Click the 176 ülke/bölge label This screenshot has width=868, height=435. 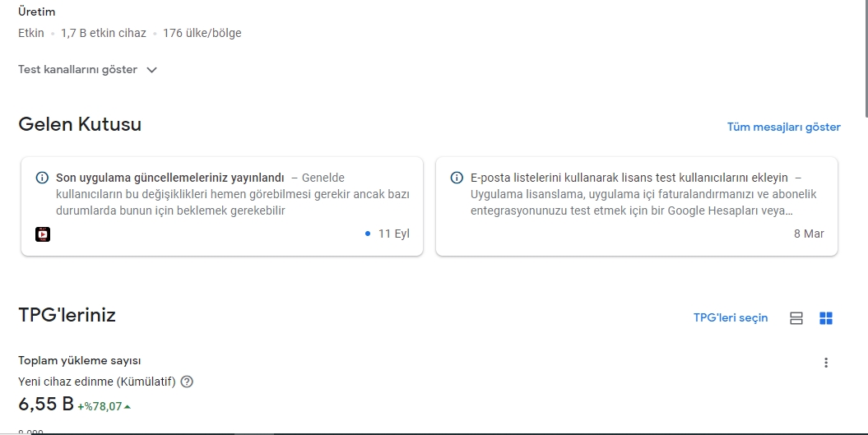click(x=202, y=33)
